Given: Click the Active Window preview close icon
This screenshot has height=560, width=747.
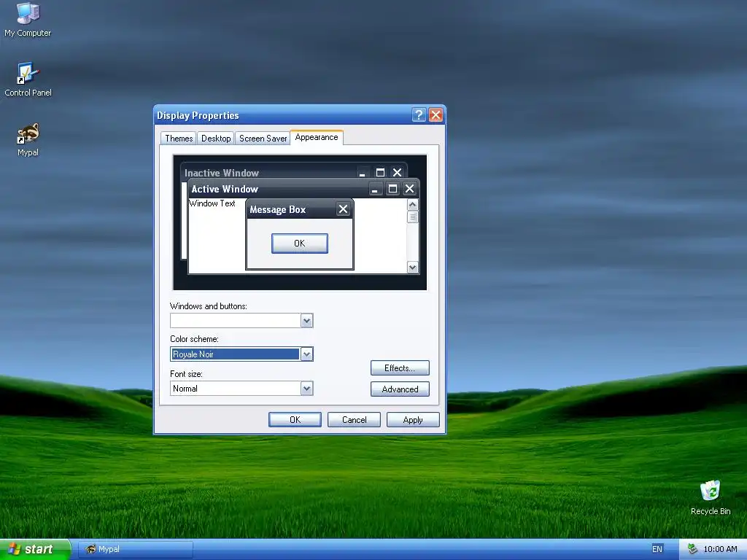Looking at the screenshot, I should 409,189.
